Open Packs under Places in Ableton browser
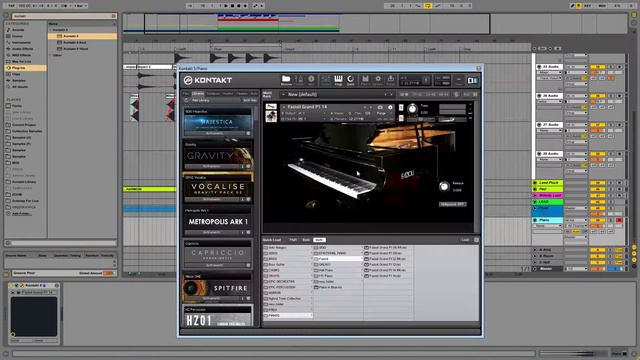The width and height of the screenshot is (640, 360). (16, 106)
